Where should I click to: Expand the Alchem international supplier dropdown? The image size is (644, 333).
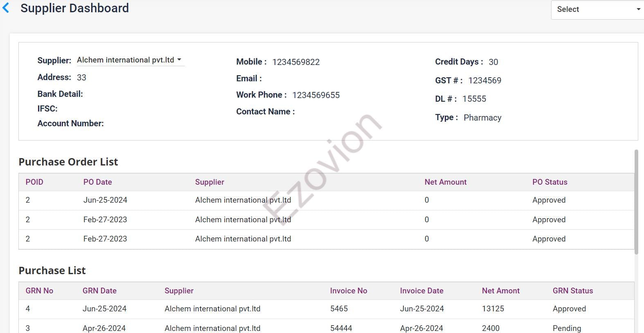130,60
